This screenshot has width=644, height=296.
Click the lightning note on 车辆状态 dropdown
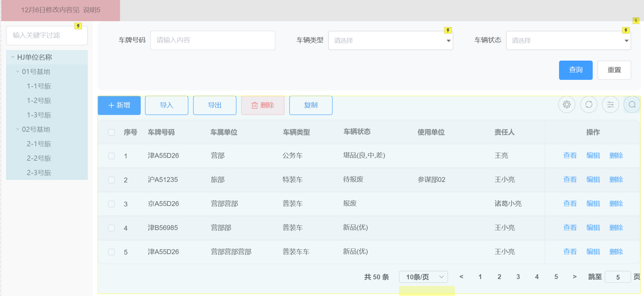coord(626,30)
